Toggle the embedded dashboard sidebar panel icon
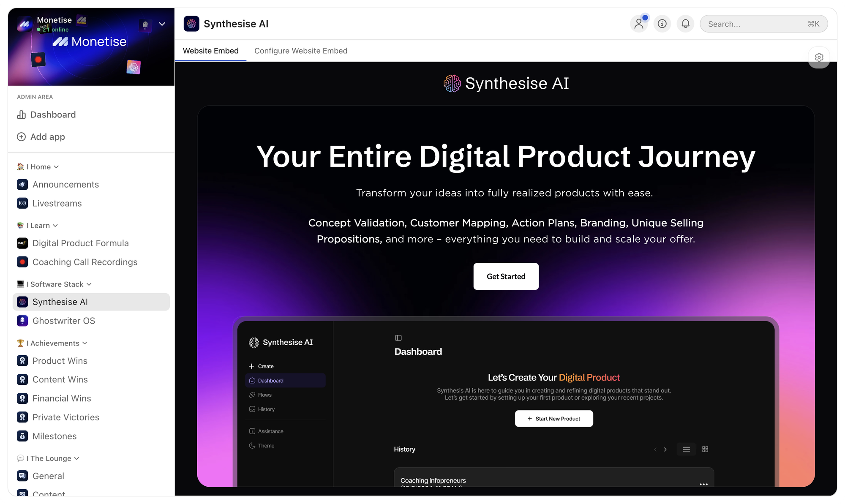 (398, 338)
